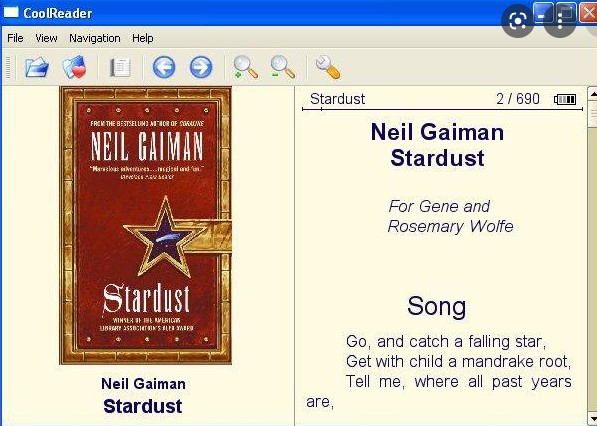Go forward with blue right arrow
Screen dimensions: 597x426
[x=201, y=67]
